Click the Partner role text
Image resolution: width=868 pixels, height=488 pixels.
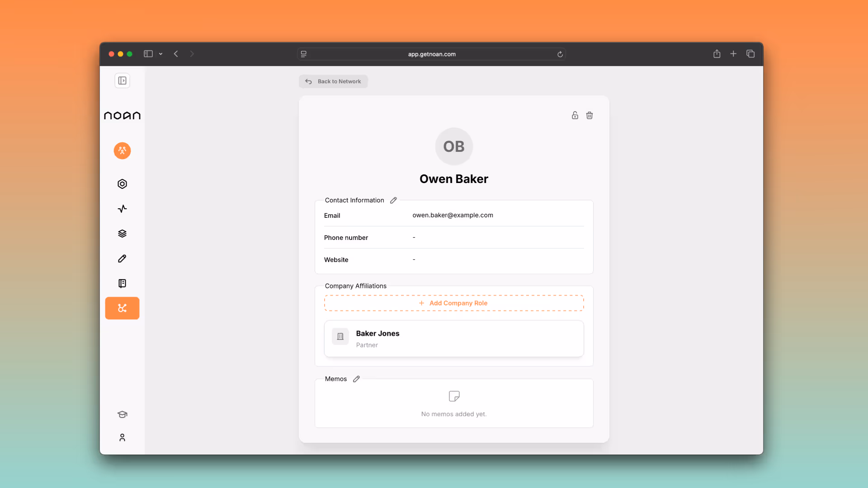point(367,345)
